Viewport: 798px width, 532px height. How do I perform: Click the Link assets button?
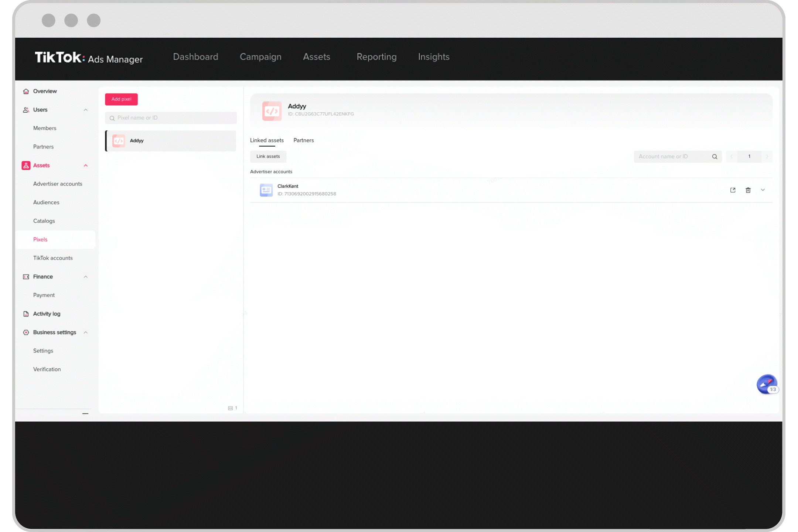268,157
